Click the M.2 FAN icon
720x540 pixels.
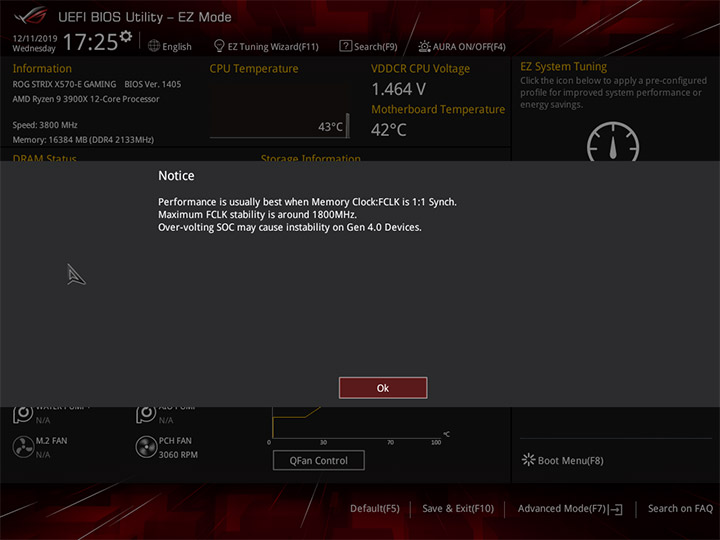tap(23, 447)
